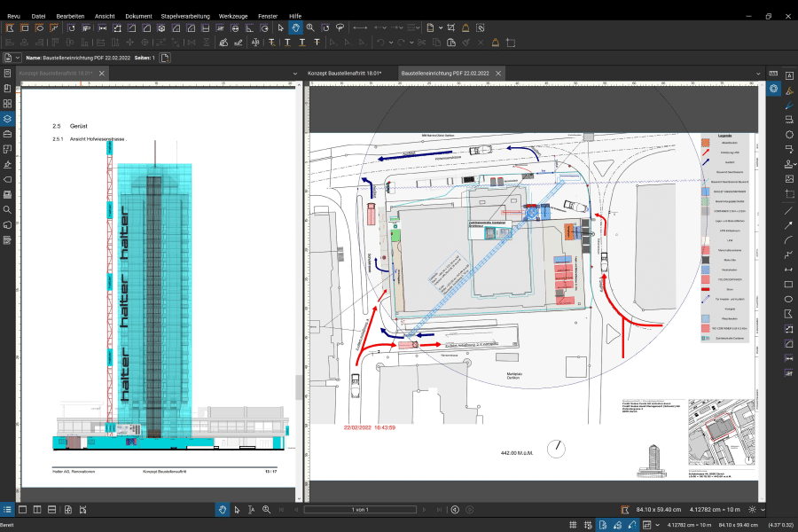This screenshot has width=798, height=532.
Task: Open the Tool Chest briefcase panel
Action: pyautogui.click(x=7, y=134)
